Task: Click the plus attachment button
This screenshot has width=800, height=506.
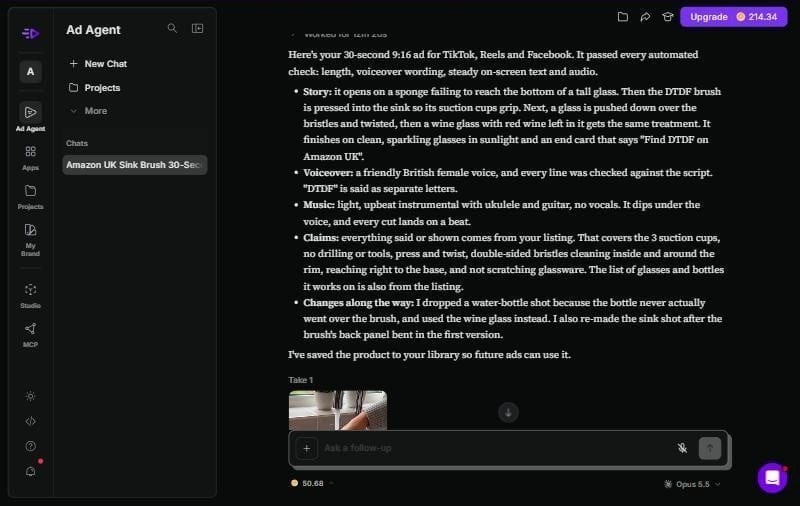Action: (307, 448)
